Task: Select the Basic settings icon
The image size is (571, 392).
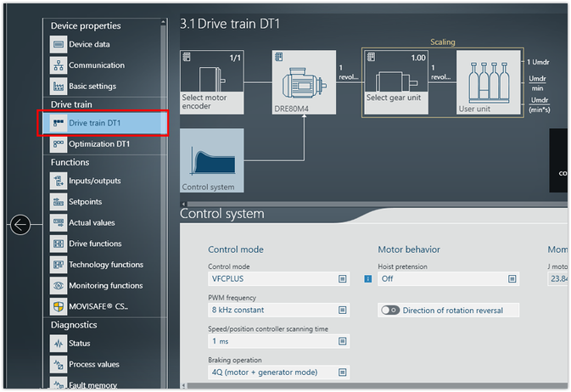Action: coord(58,86)
